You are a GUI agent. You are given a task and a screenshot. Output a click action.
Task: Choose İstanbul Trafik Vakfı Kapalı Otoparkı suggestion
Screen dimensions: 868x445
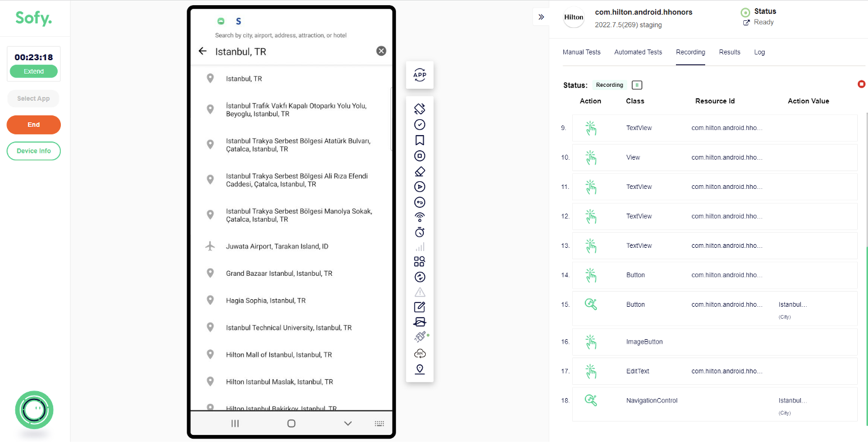(291, 110)
